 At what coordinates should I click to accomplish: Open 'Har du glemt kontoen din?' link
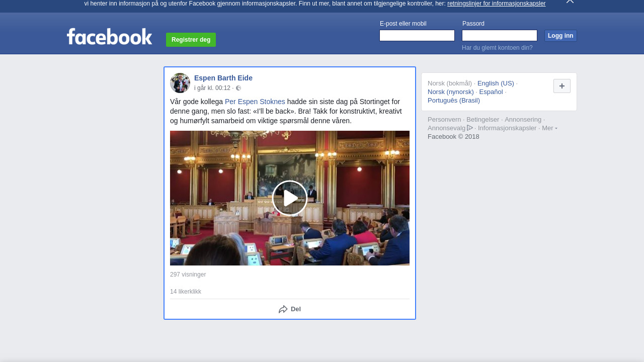(x=497, y=48)
